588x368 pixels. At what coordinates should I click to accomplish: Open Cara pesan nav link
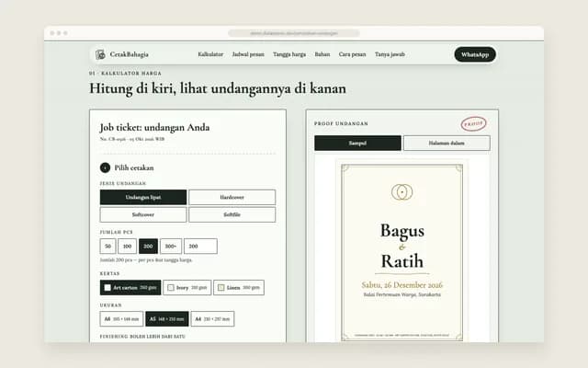[352, 54]
